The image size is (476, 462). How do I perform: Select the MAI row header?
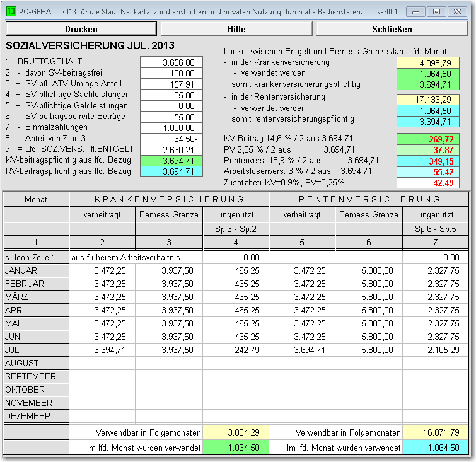[36, 323]
